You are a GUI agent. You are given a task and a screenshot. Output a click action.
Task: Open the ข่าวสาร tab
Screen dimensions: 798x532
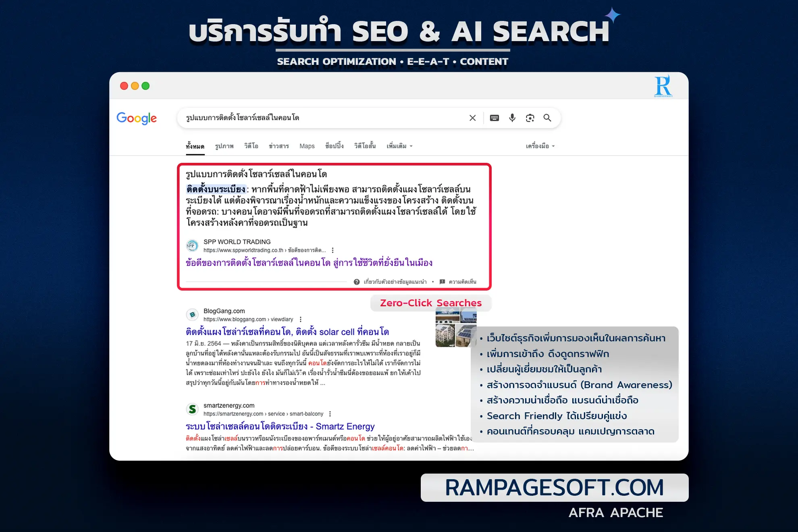coord(279,146)
